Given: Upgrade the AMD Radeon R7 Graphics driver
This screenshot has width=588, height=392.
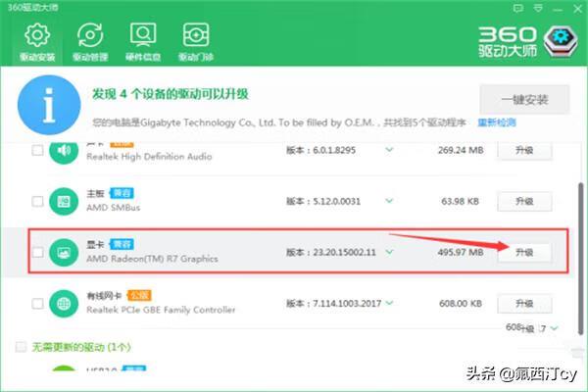Looking at the screenshot, I should [524, 253].
